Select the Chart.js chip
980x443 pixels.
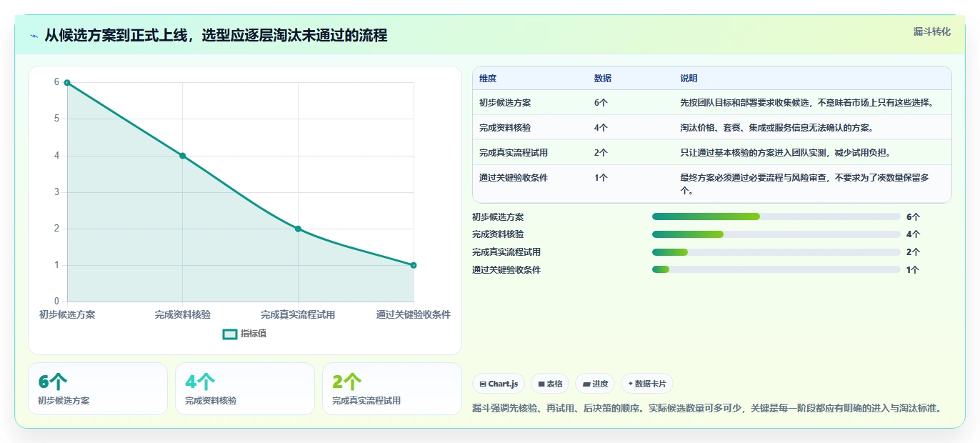(499, 384)
